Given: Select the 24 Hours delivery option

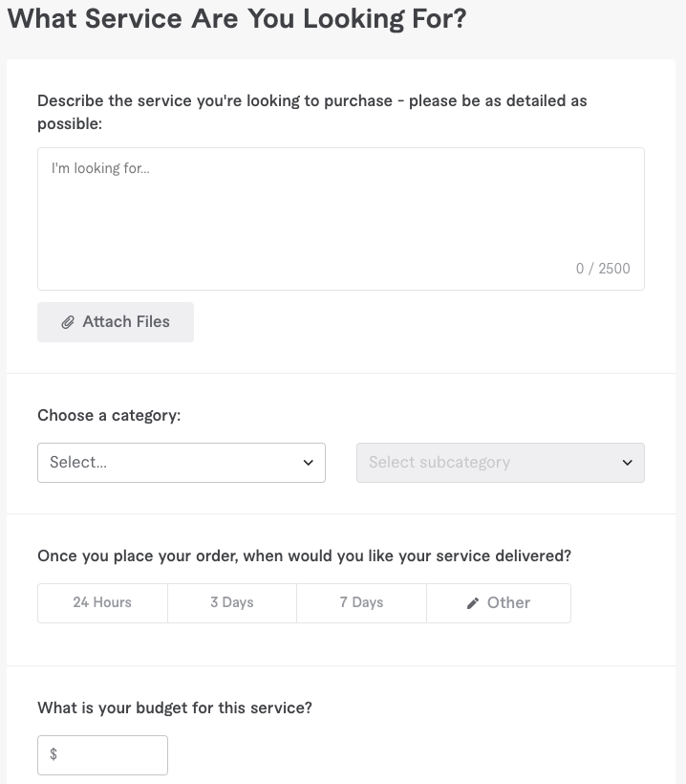Looking at the screenshot, I should coord(102,602).
